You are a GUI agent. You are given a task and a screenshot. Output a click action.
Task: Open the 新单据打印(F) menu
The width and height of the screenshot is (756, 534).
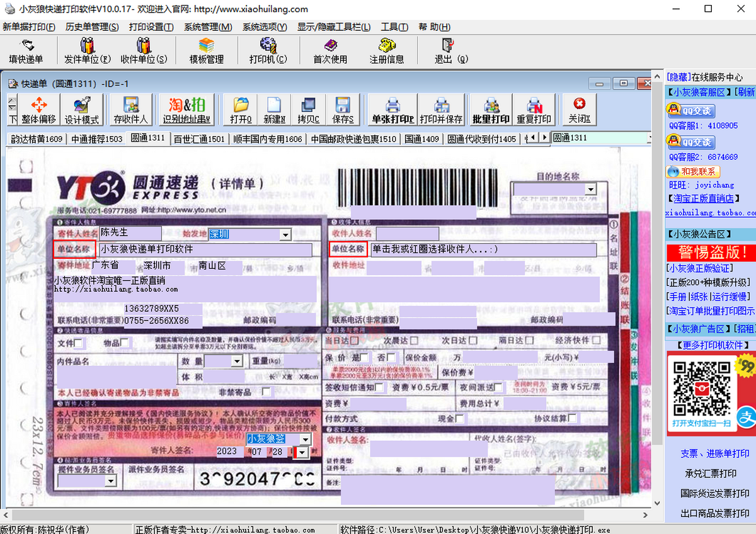pyautogui.click(x=29, y=27)
